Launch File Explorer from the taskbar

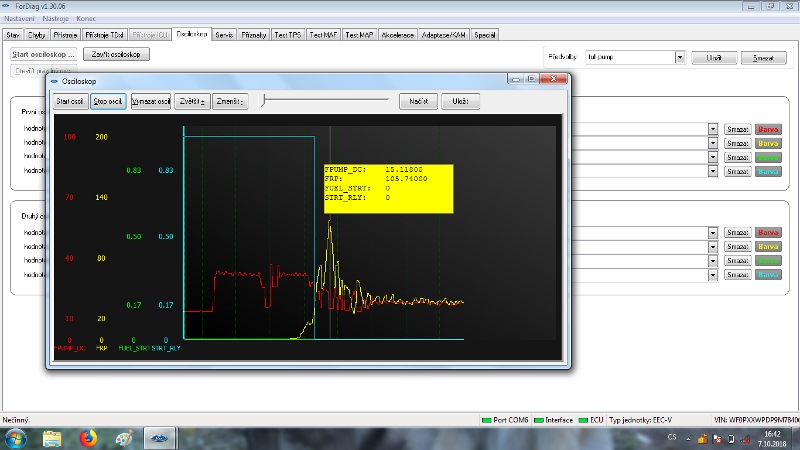(53, 438)
